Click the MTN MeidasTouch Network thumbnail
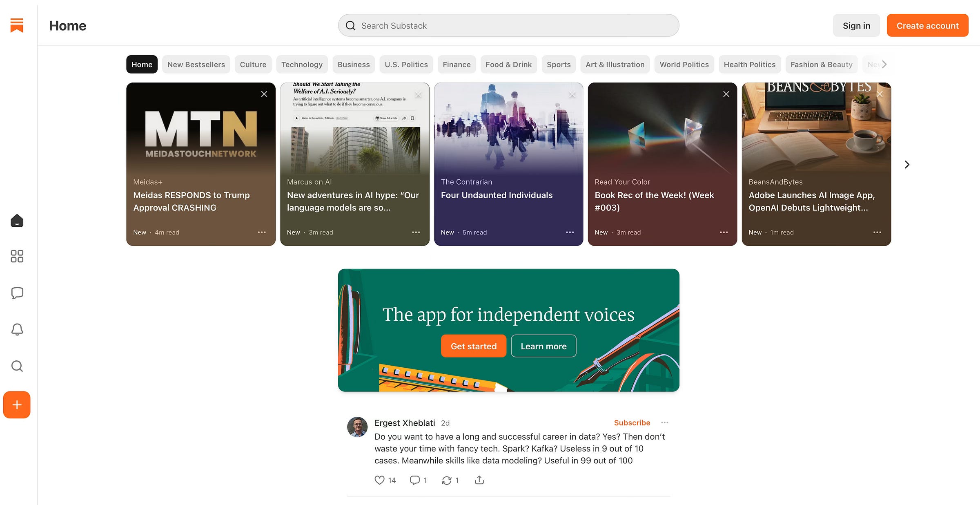This screenshot has width=980, height=505. [201, 130]
